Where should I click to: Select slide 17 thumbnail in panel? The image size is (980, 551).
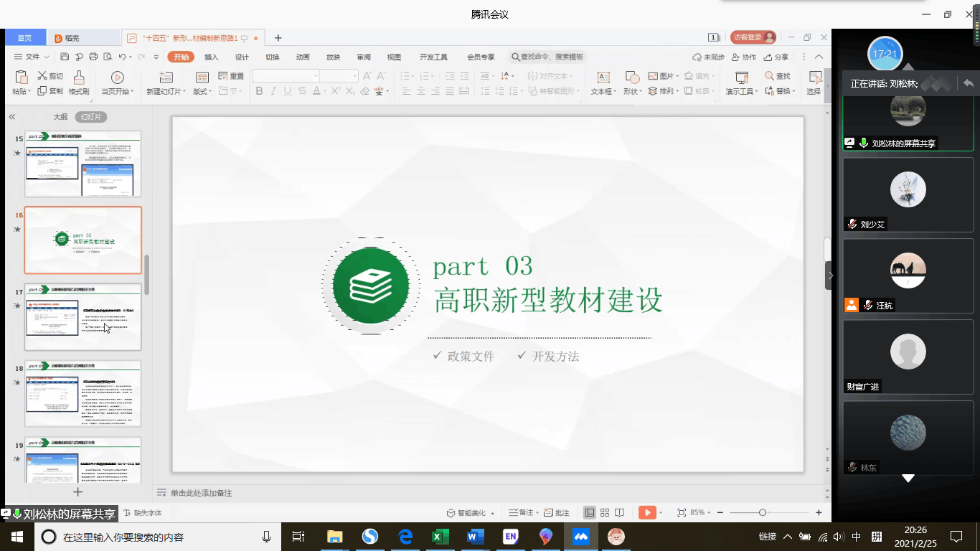(x=83, y=317)
